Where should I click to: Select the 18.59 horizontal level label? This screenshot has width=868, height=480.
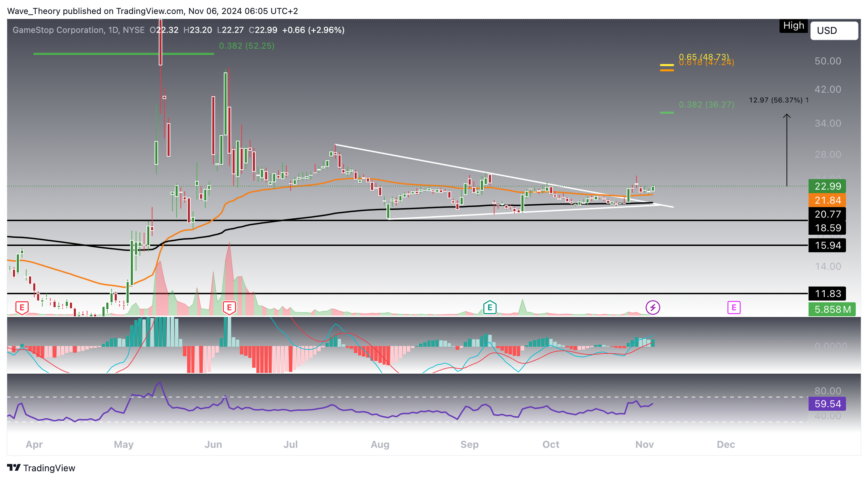point(827,228)
